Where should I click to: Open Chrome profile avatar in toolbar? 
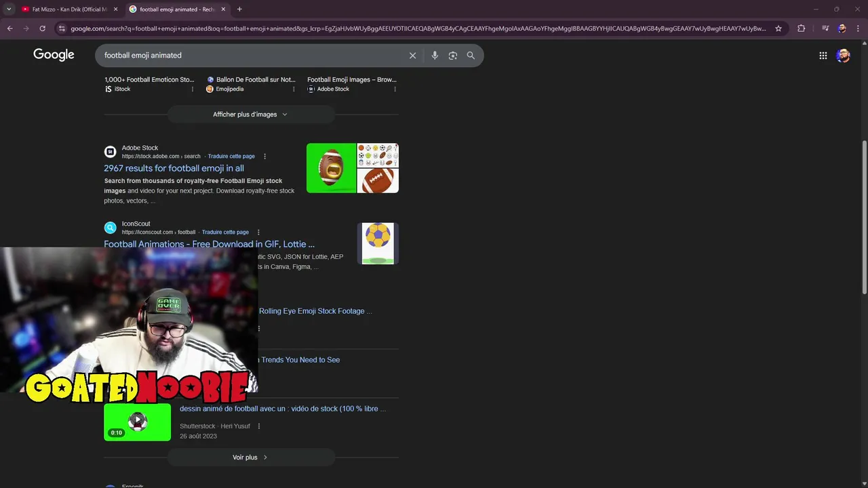point(842,28)
